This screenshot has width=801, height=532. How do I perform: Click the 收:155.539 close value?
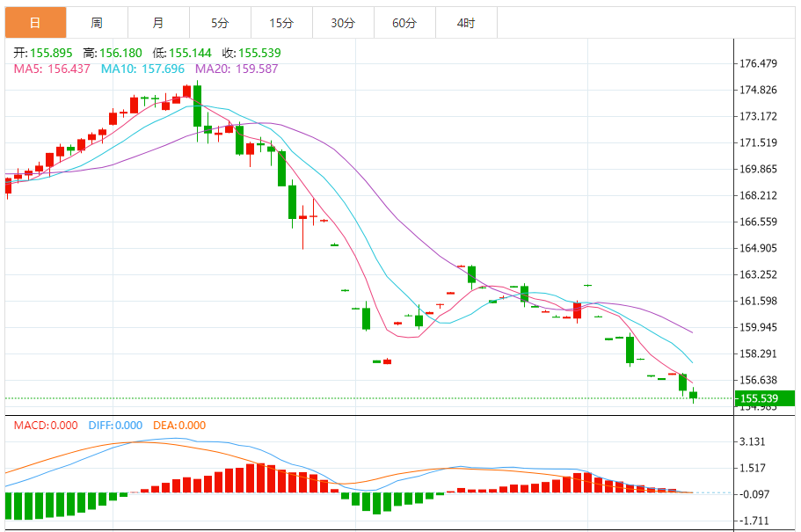251,53
